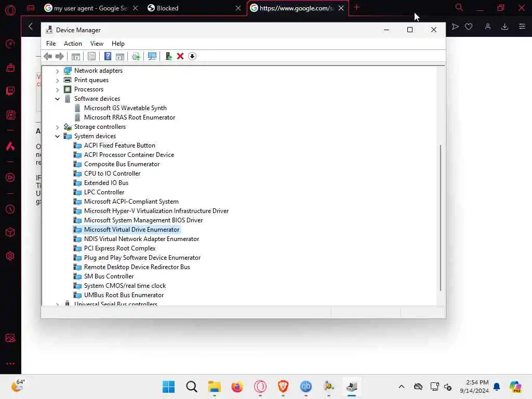Click the Downloads icon in browser toolbar
The height and width of the screenshot is (399, 532).
point(504,26)
